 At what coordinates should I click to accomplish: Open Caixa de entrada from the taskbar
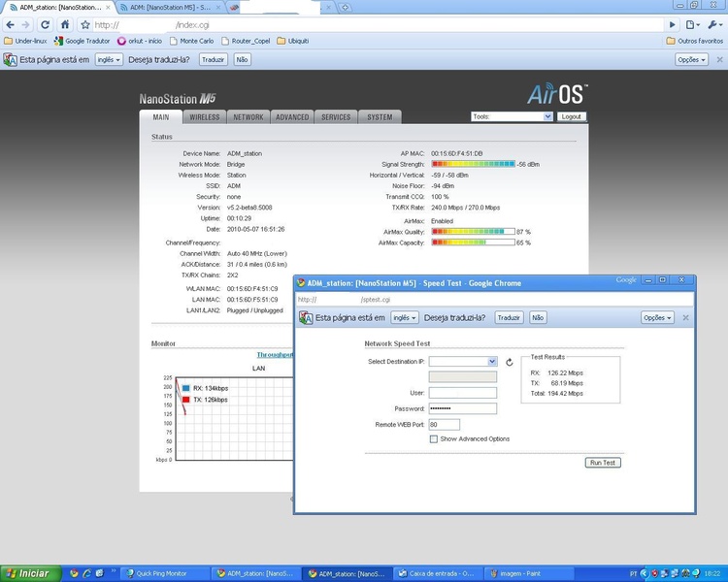[x=438, y=573]
